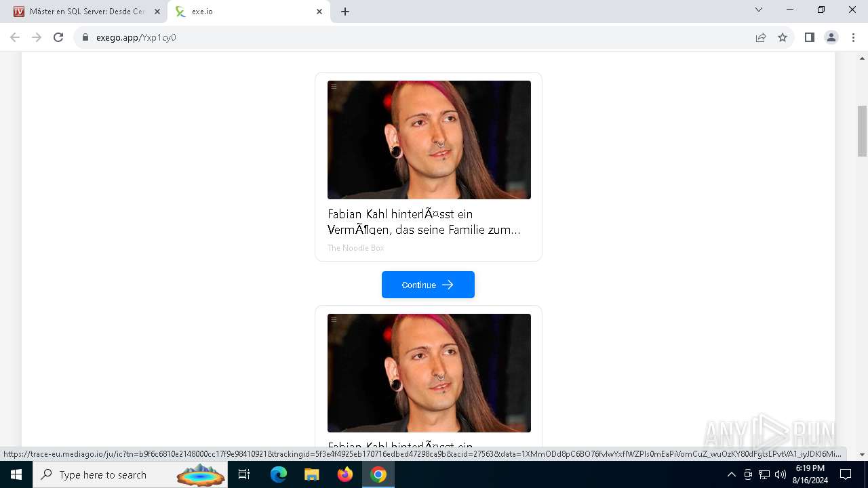
Task: Open the Windows Start menu
Action: click(x=16, y=474)
